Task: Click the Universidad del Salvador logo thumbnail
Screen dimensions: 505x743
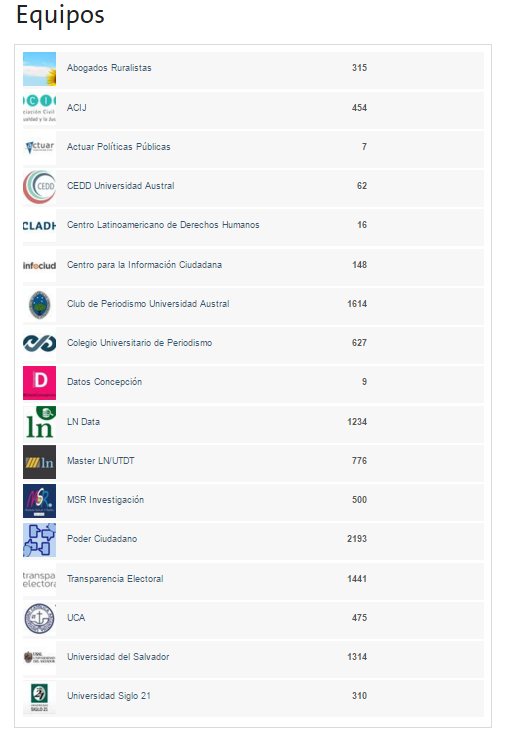Action: coord(39,658)
